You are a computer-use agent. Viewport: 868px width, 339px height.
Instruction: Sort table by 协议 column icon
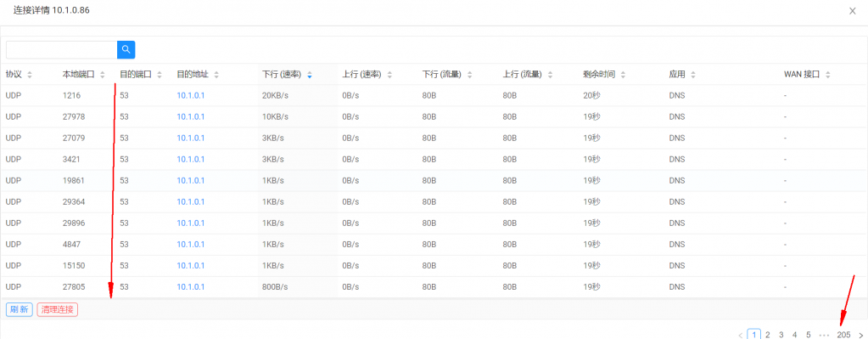tap(30, 75)
